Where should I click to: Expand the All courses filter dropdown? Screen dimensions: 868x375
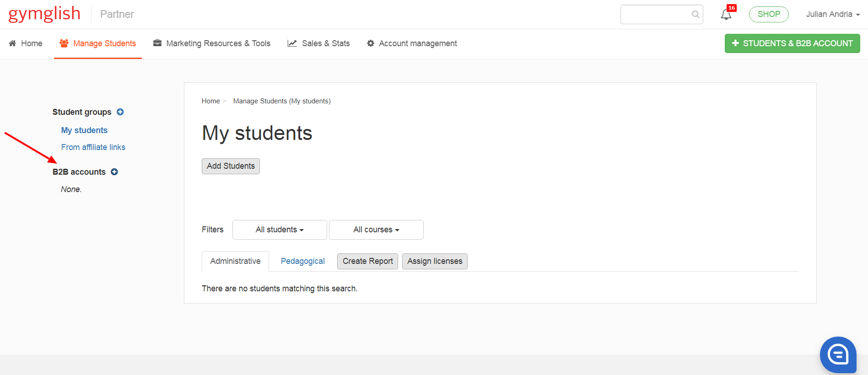[x=376, y=230]
